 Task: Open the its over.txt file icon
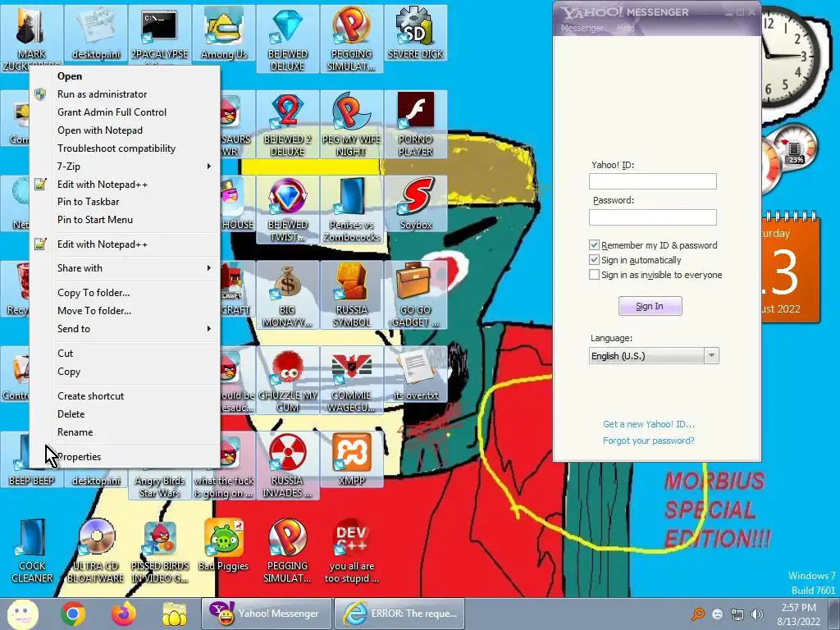tap(416, 374)
